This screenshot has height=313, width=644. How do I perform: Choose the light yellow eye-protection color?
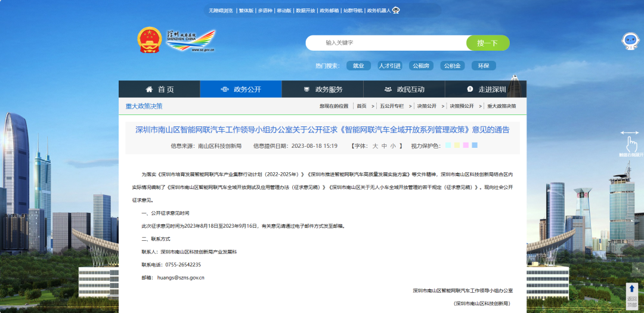pos(457,145)
